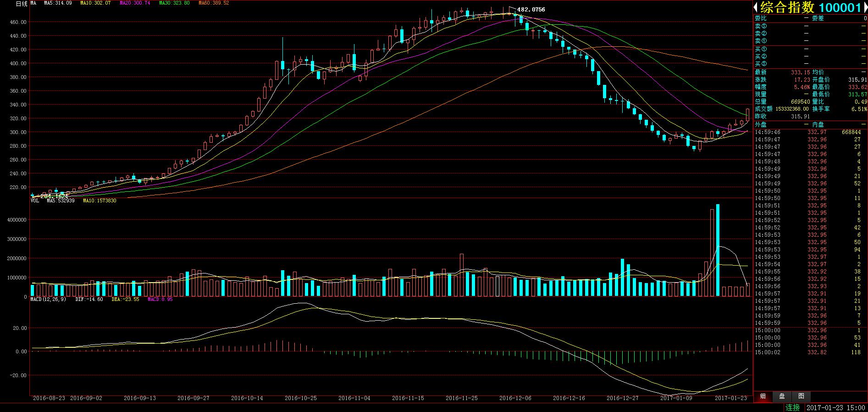
Task: Click the 量比 value 0.49
Action: click(x=861, y=101)
